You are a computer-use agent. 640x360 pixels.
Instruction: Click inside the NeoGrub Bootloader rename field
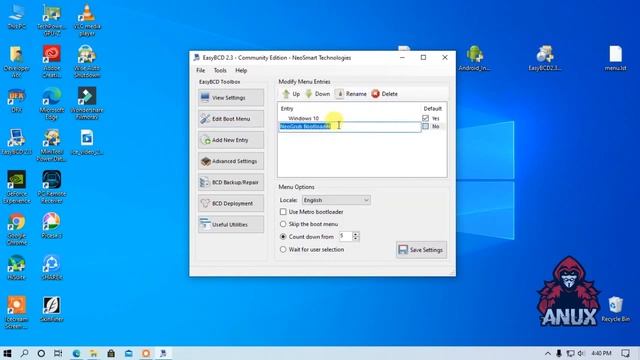tap(350, 127)
